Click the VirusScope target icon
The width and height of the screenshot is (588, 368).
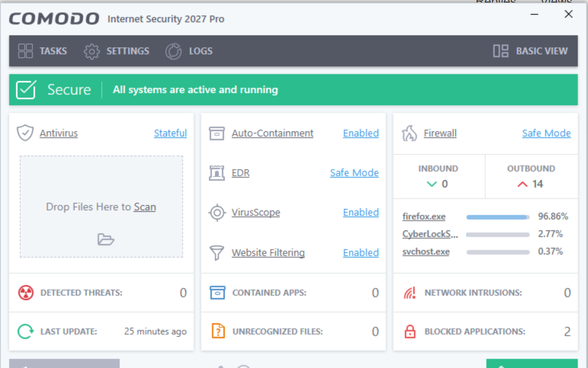[216, 213]
